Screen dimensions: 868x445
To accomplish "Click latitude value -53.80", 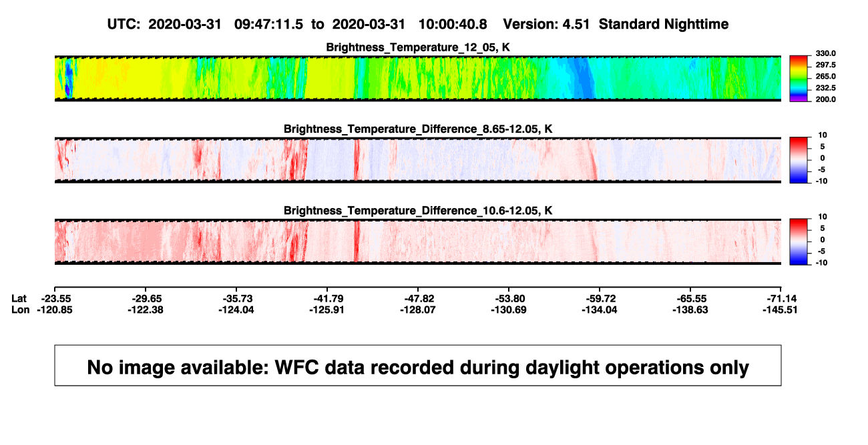I will (509, 298).
